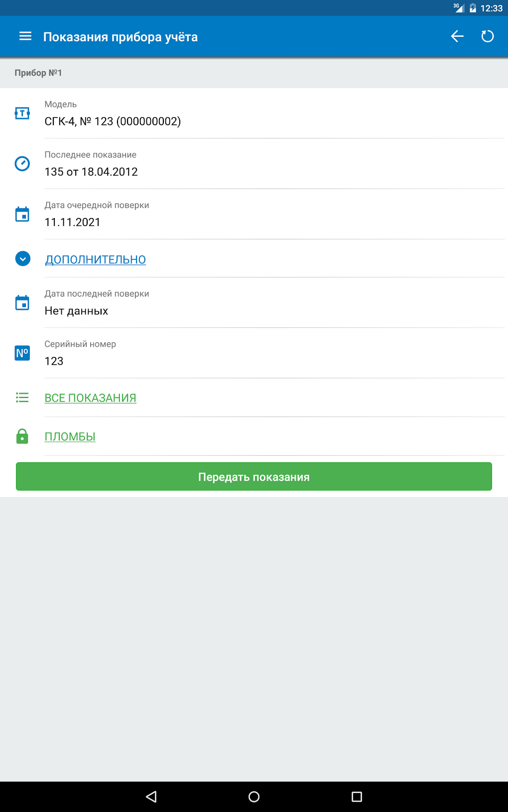The width and height of the screenshot is (508, 812).
Task: Tap the Android home button
Action: 254,797
